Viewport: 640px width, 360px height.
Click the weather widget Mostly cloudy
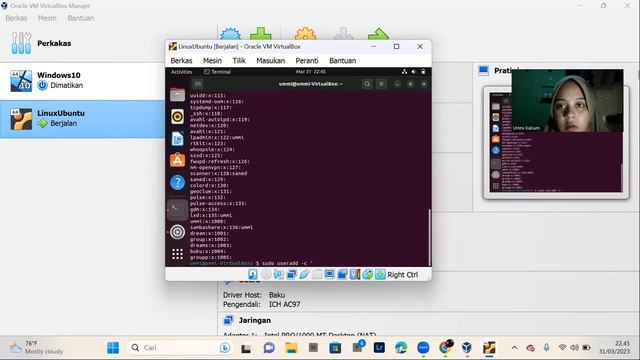click(x=37, y=348)
